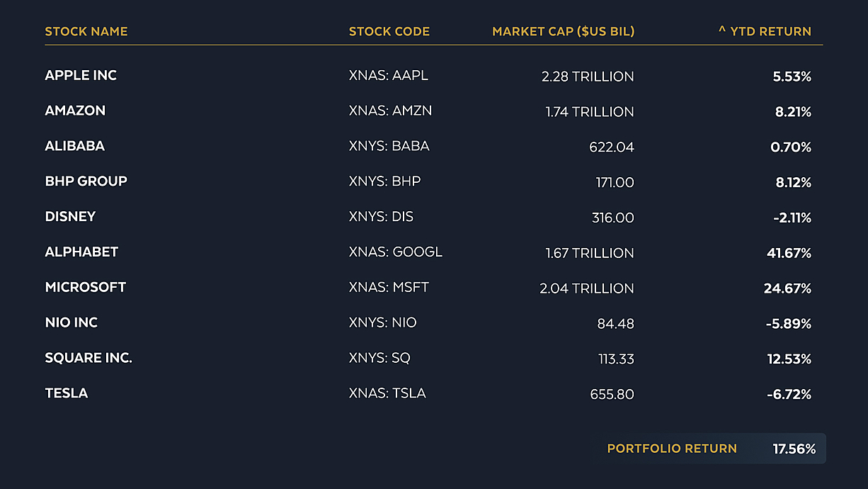The image size is (868, 489).
Task: Click the NIO Inc row name
Action: pyautogui.click(x=72, y=323)
